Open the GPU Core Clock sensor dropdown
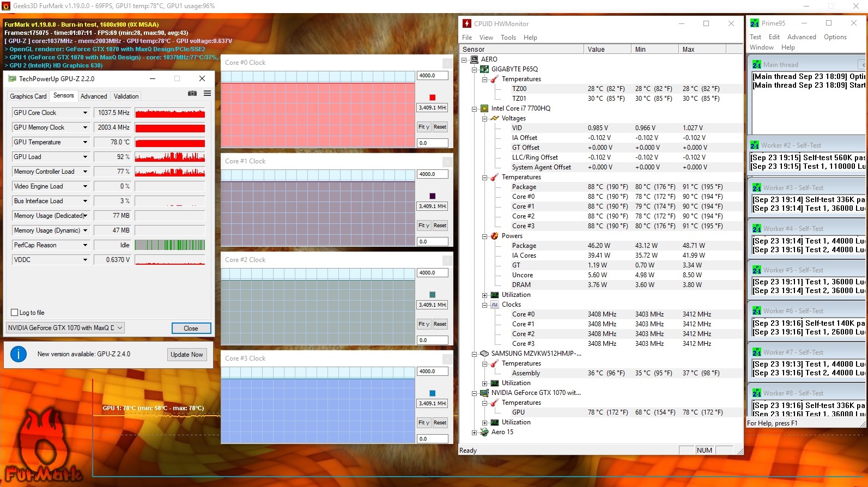The height and width of the screenshot is (487, 868). click(x=85, y=113)
